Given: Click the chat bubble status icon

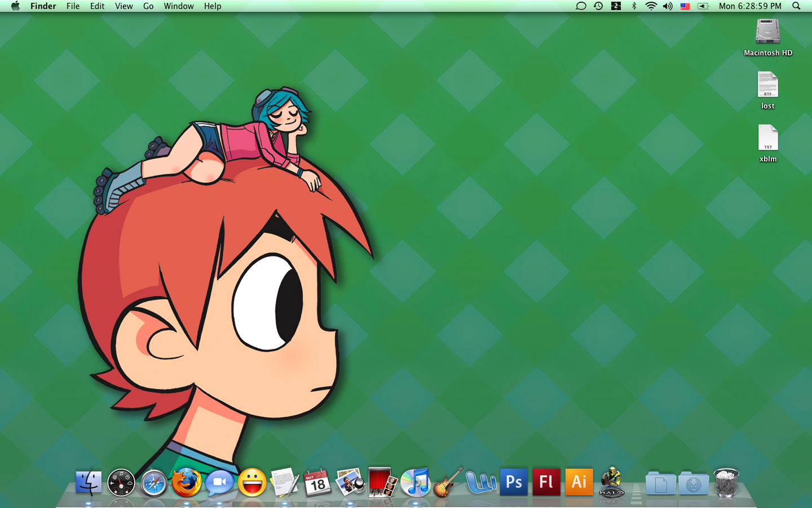Looking at the screenshot, I should tap(581, 6).
